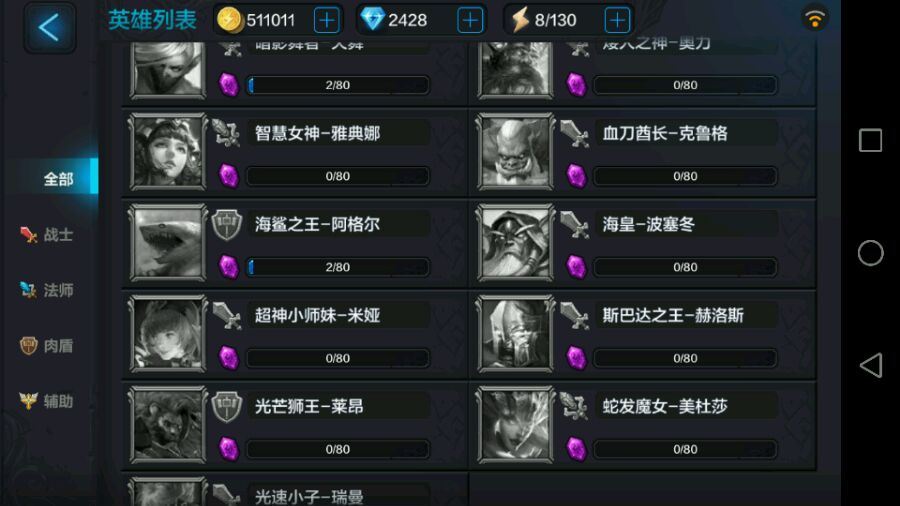
Task: Add more gold coins with plus icon
Action: click(x=327, y=21)
